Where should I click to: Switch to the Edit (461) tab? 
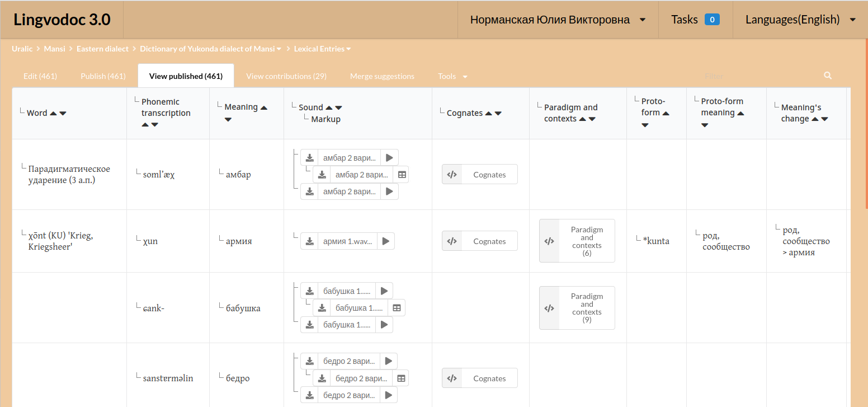tap(40, 76)
